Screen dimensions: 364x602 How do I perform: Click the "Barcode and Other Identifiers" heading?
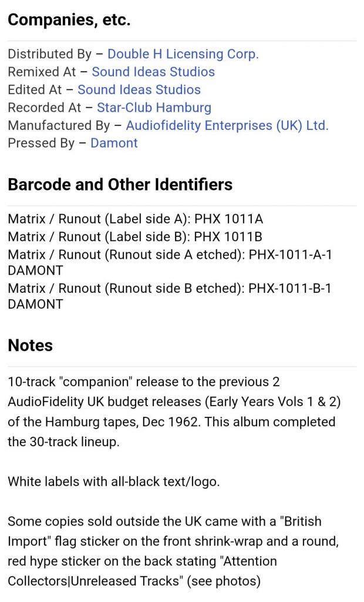(x=120, y=185)
